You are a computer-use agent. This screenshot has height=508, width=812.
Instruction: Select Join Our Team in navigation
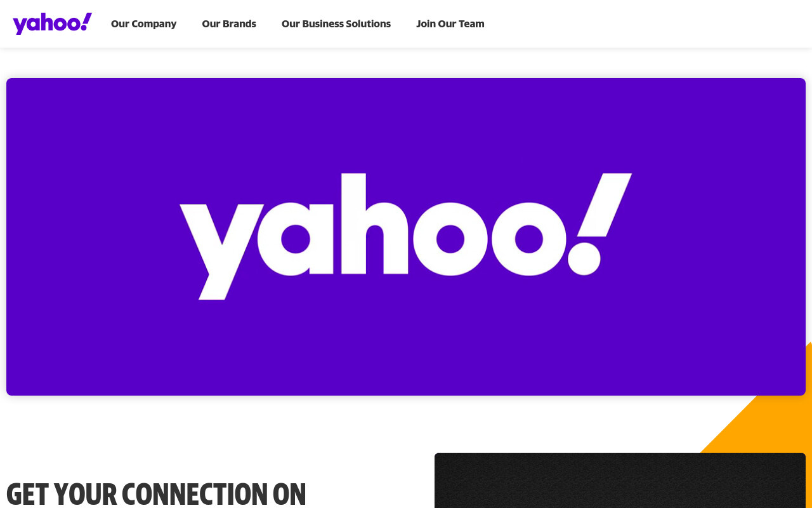(450, 24)
